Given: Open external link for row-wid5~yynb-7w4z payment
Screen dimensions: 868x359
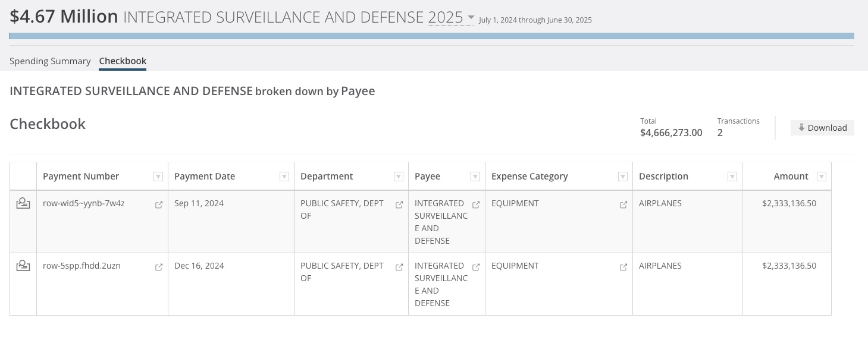Looking at the screenshot, I should pyautogui.click(x=159, y=204).
